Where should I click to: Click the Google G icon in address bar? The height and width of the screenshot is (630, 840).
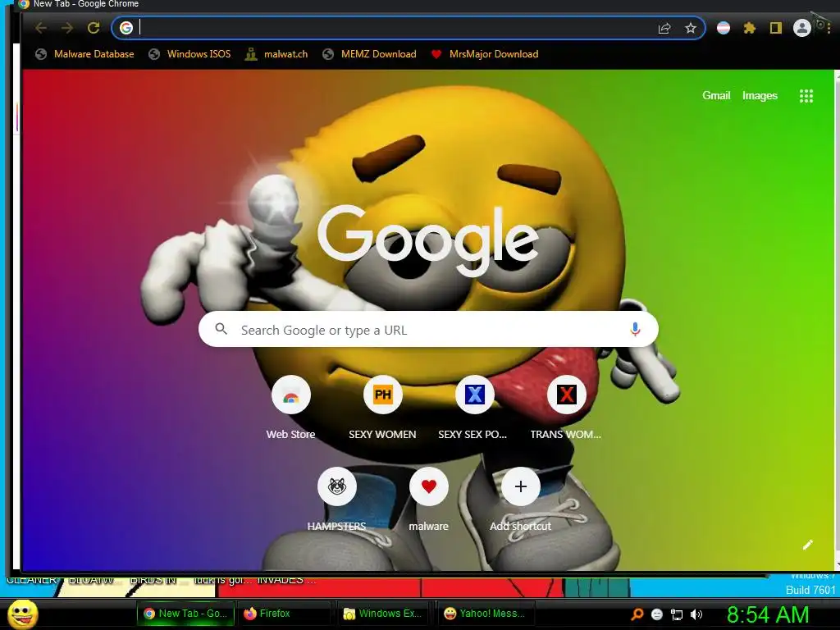coord(126,28)
